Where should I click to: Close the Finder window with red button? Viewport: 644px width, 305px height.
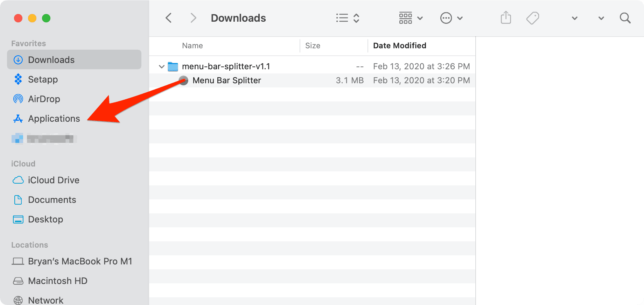coord(18,18)
